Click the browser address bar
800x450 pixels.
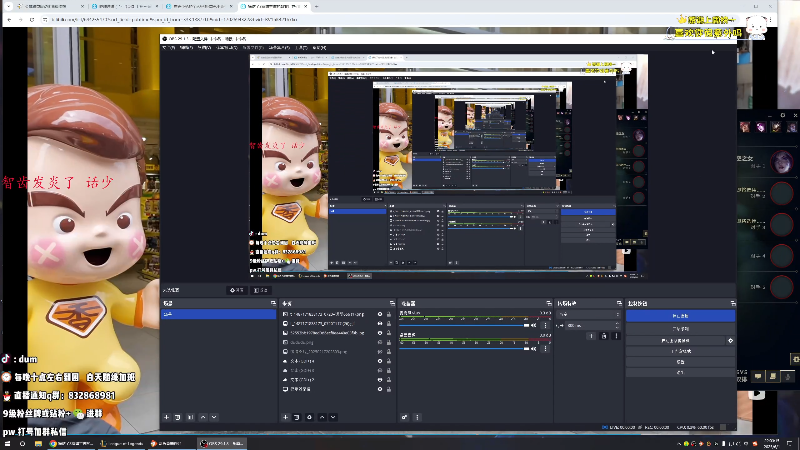[357, 19]
